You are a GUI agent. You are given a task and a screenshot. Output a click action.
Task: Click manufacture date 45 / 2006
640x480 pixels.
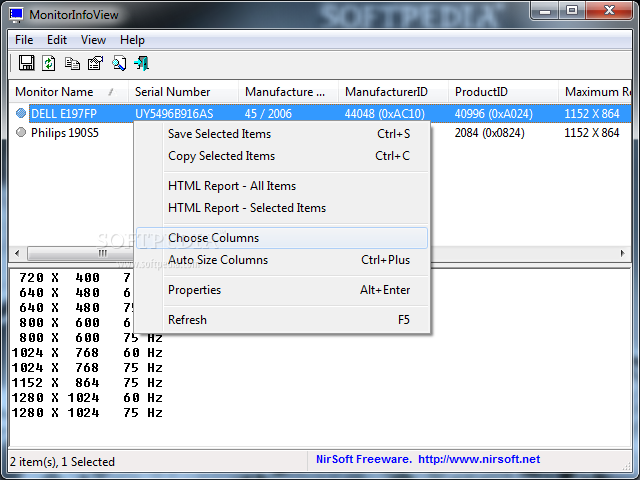click(268, 113)
